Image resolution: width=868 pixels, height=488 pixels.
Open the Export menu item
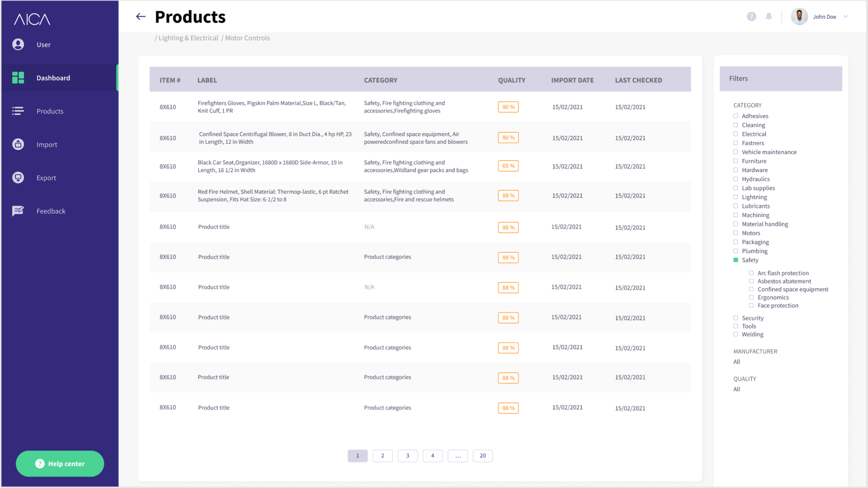(x=46, y=178)
